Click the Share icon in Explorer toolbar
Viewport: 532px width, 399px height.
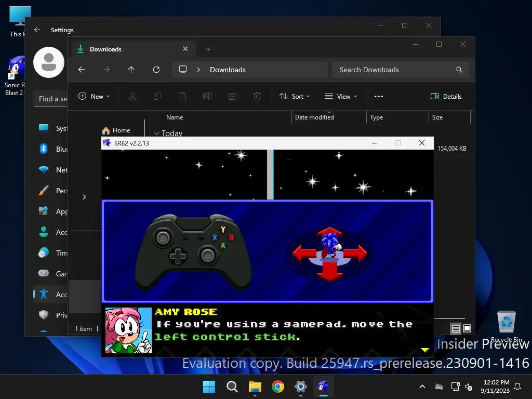232,96
